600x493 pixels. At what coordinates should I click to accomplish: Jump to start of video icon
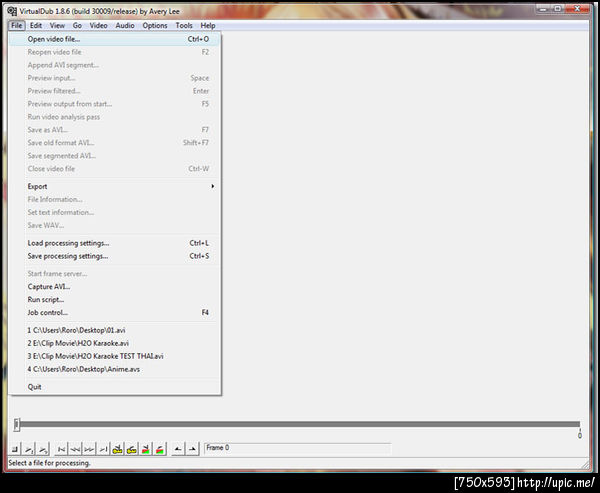[61, 449]
